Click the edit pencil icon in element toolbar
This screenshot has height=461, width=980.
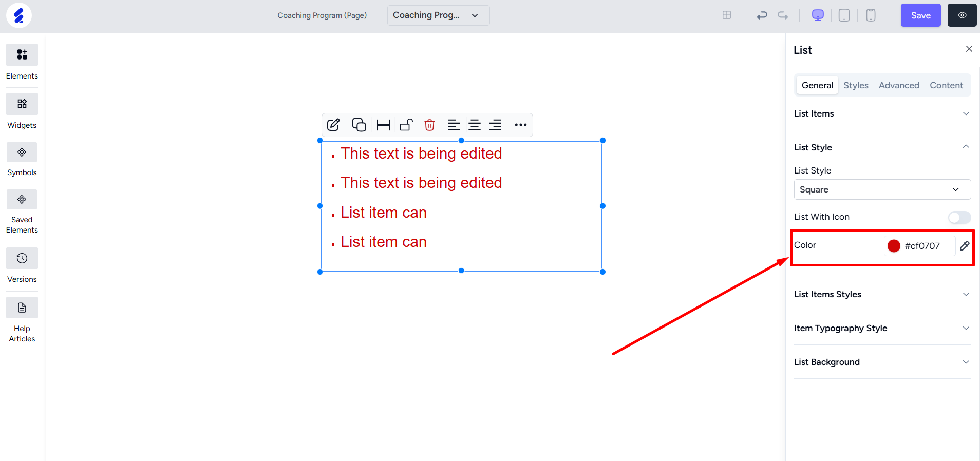333,125
